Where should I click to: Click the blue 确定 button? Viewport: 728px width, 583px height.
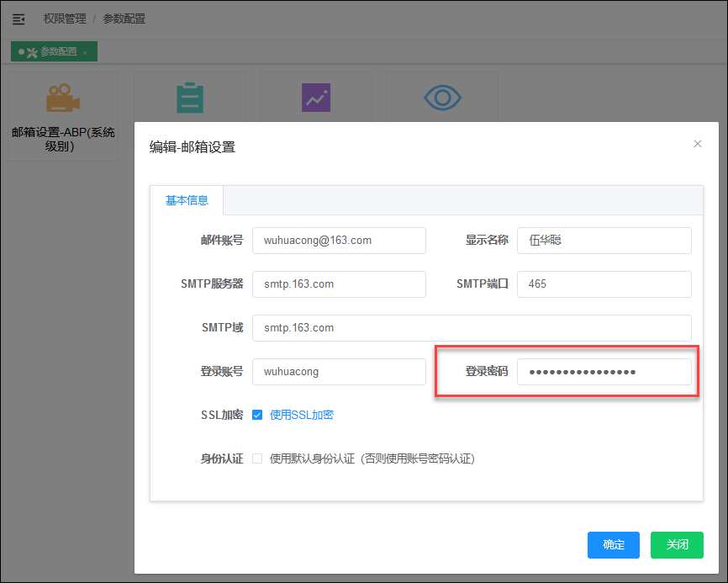[614, 545]
